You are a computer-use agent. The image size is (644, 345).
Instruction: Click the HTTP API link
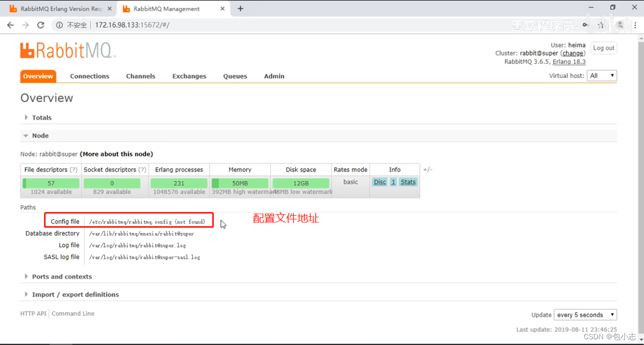34,314
